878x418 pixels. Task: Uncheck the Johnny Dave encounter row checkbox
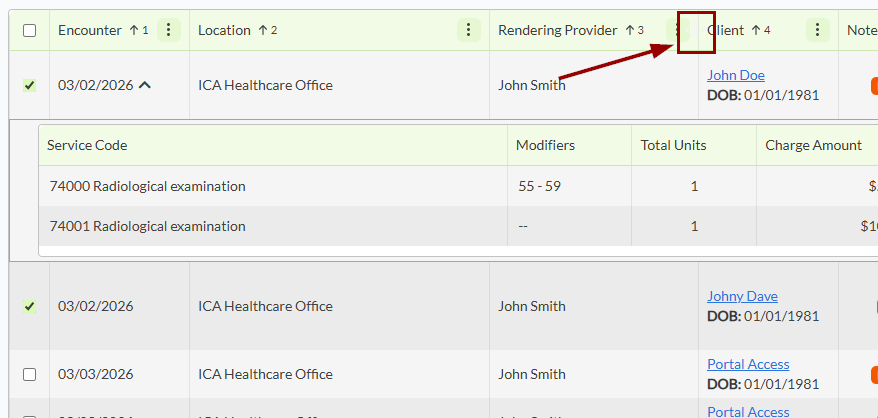pos(29,306)
